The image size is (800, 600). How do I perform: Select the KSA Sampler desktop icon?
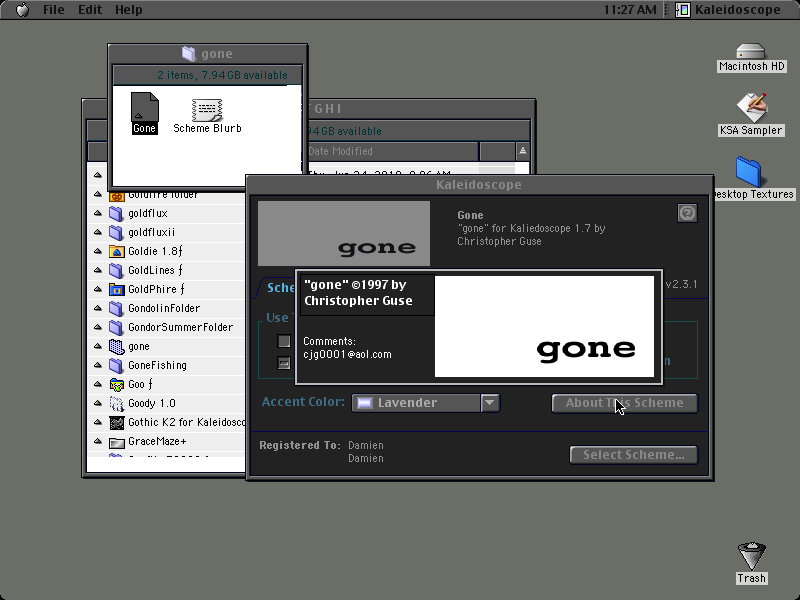point(751,107)
